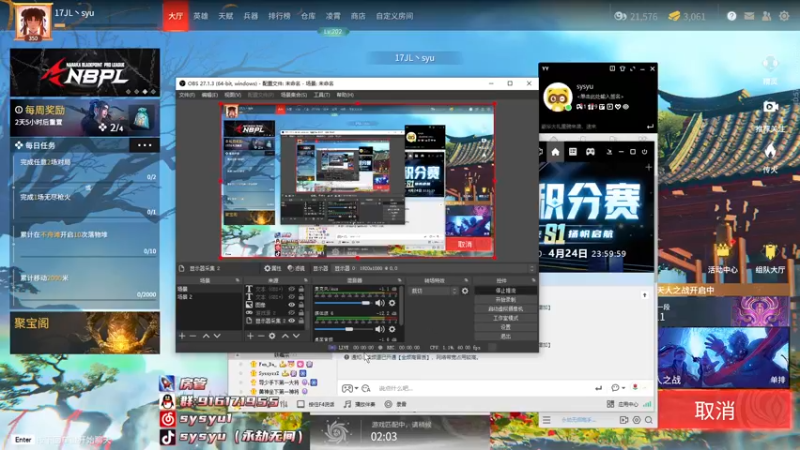Open OBS 文件(F) menu
The image size is (800, 450).
click(186, 95)
